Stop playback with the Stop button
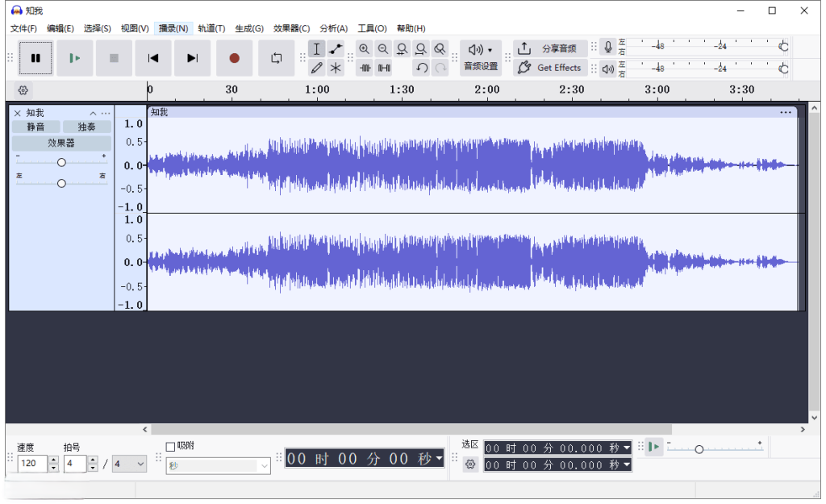The width and height of the screenshot is (826, 504). pos(114,58)
